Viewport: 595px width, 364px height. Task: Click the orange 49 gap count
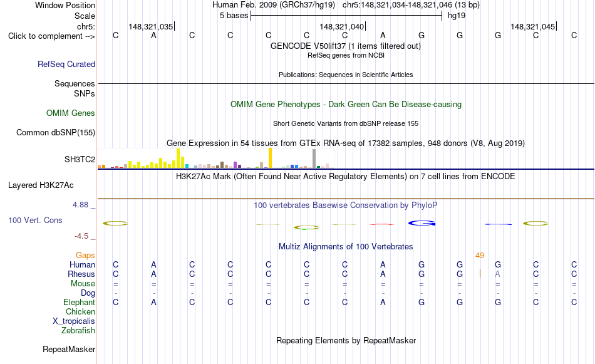pos(480,256)
